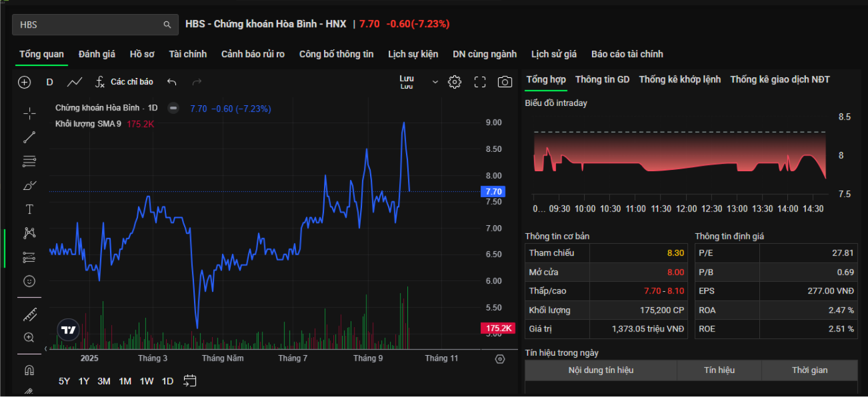Enter fullscreen chart mode
868x397 pixels.
point(480,82)
